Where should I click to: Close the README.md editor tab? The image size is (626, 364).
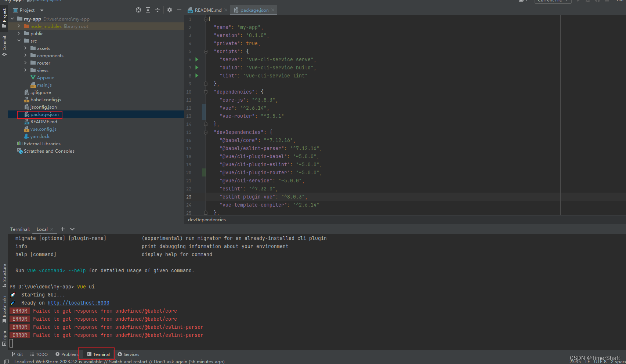pos(226,10)
